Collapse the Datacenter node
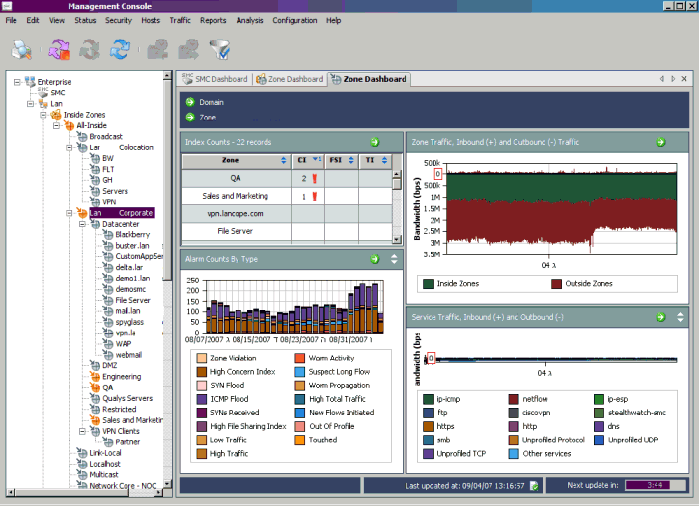699x506 pixels. click(82, 224)
